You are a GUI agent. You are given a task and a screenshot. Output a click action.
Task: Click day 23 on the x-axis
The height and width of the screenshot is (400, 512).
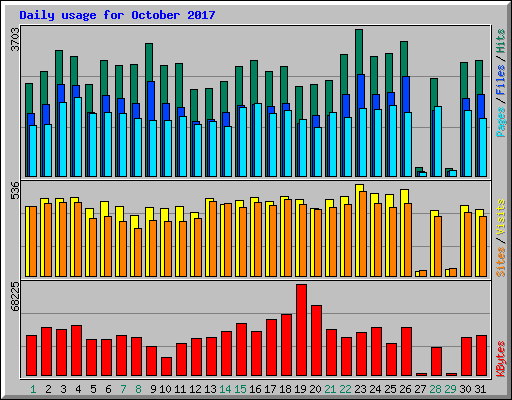tap(360, 389)
